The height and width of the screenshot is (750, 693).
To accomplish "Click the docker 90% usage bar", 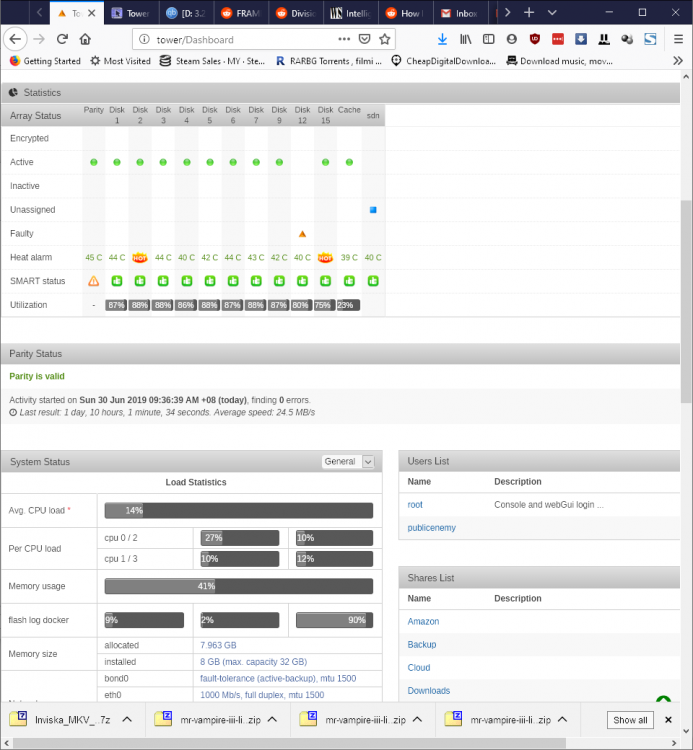I will click(x=334, y=620).
